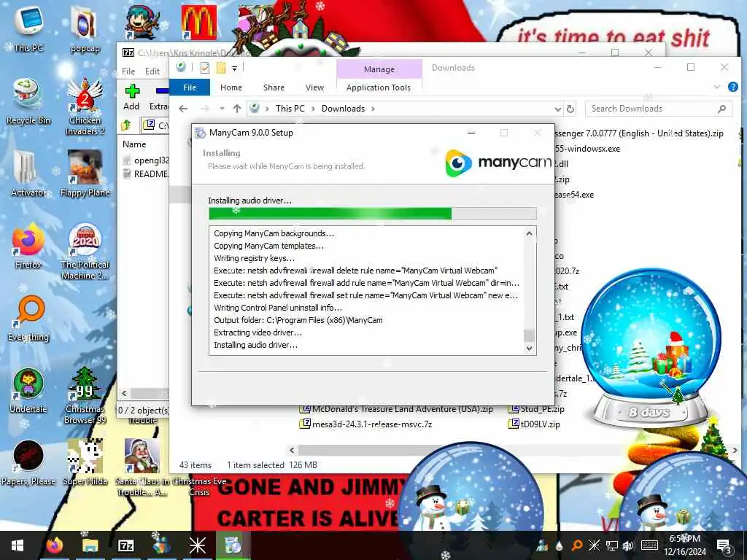Image resolution: width=747 pixels, height=560 pixels.
Task: Open The Political Machine 2020 shortcut
Action: point(85,252)
